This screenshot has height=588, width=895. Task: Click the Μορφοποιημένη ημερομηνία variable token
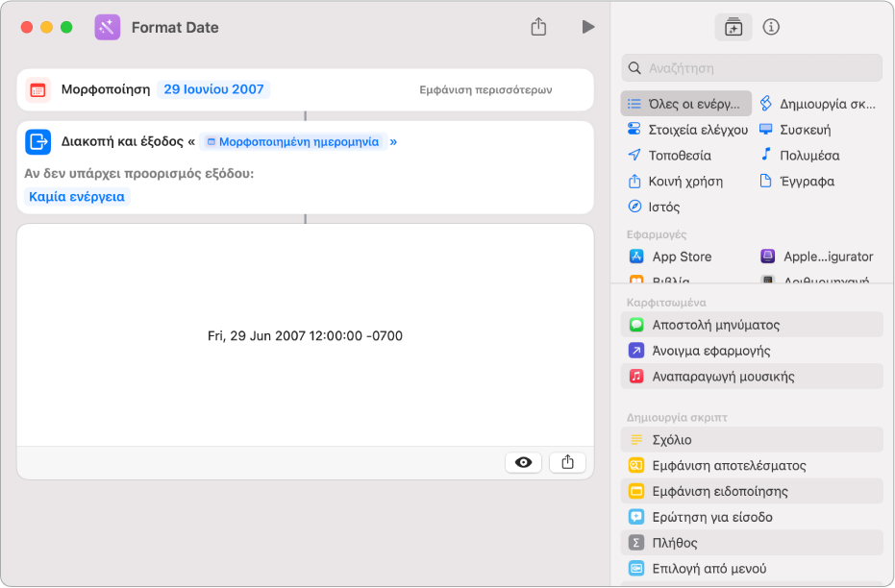pyautogui.click(x=293, y=141)
